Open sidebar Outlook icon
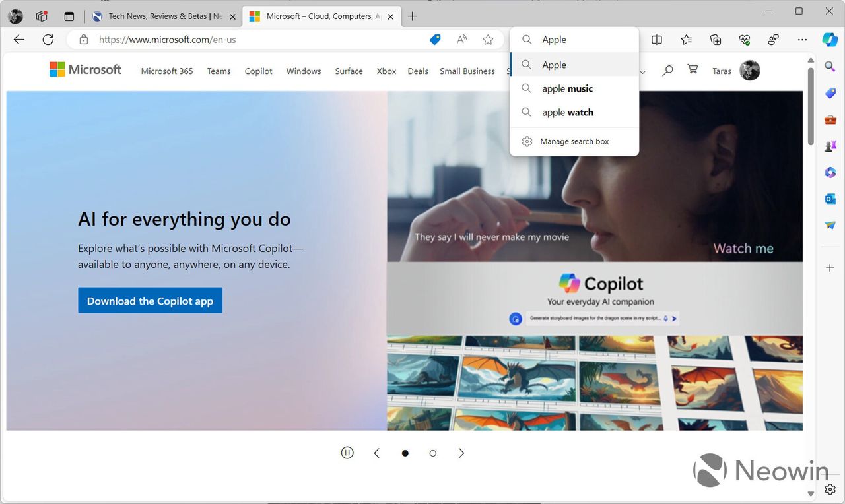This screenshot has height=504, width=845. [x=830, y=199]
